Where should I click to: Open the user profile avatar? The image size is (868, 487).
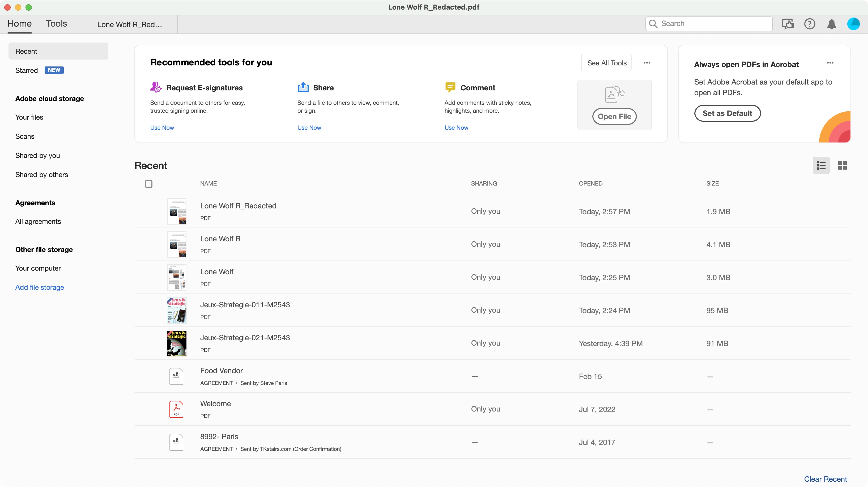(853, 24)
